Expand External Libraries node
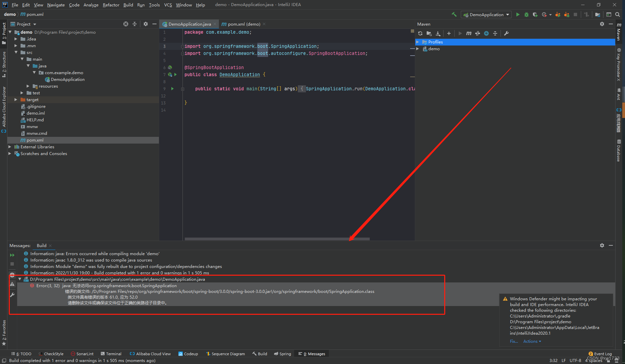The height and width of the screenshot is (364, 625). pyautogui.click(x=10, y=147)
